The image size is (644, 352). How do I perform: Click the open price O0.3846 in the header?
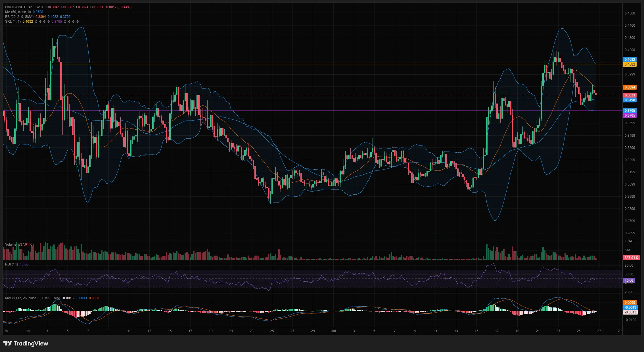53,7
